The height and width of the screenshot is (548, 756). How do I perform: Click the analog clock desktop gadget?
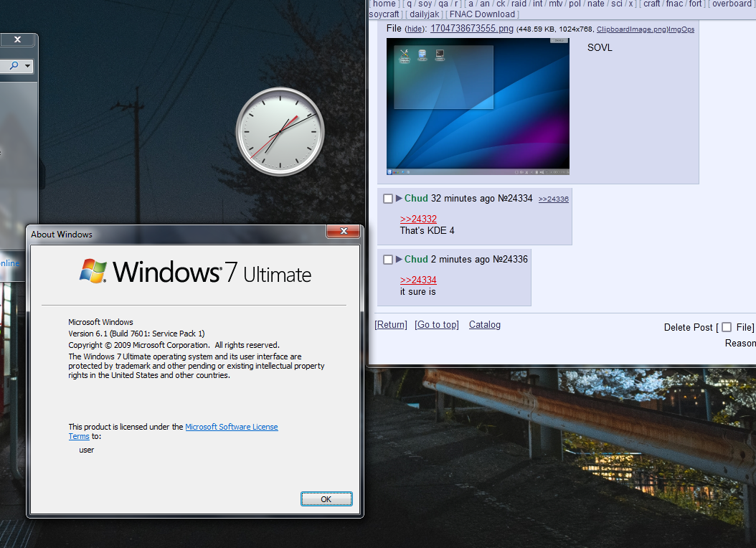(x=280, y=131)
